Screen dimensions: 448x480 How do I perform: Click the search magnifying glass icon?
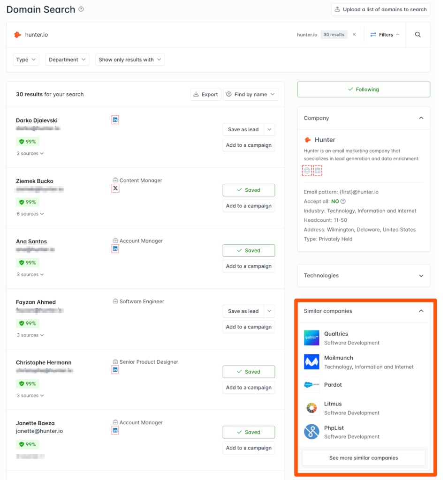[x=418, y=34]
